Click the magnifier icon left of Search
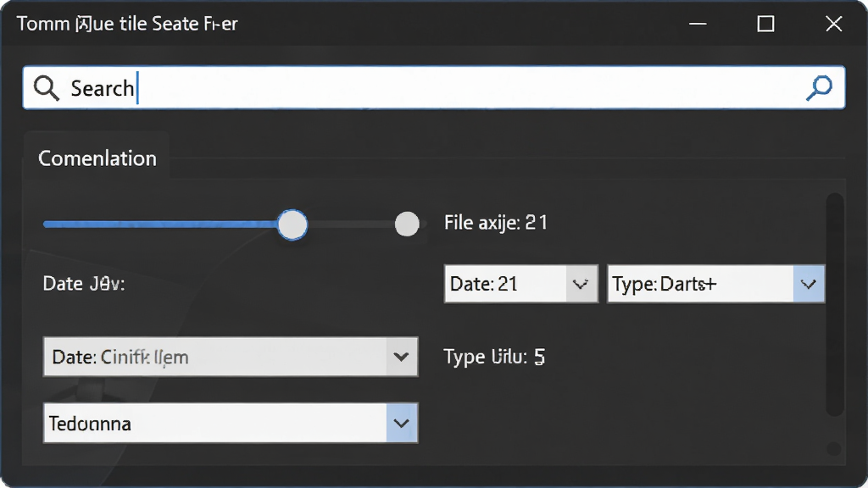Viewport: 868px width, 488px height. [x=46, y=88]
